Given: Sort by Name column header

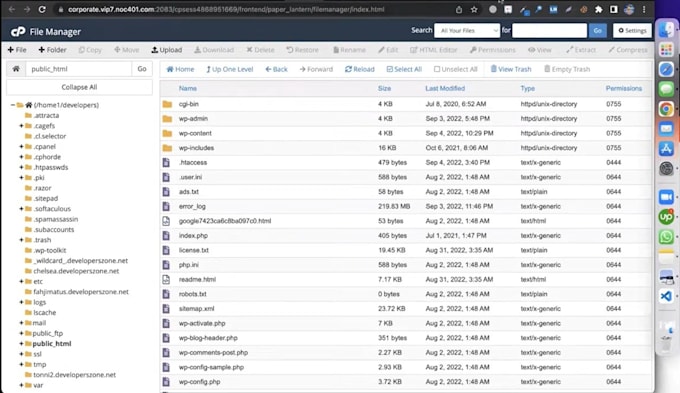Looking at the screenshot, I should (x=188, y=88).
